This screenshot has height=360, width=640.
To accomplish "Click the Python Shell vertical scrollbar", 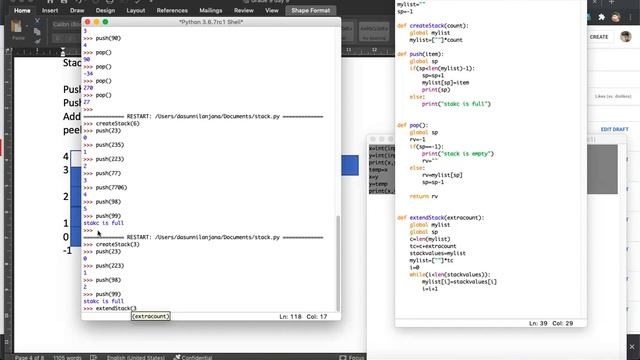I will click(338, 263).
